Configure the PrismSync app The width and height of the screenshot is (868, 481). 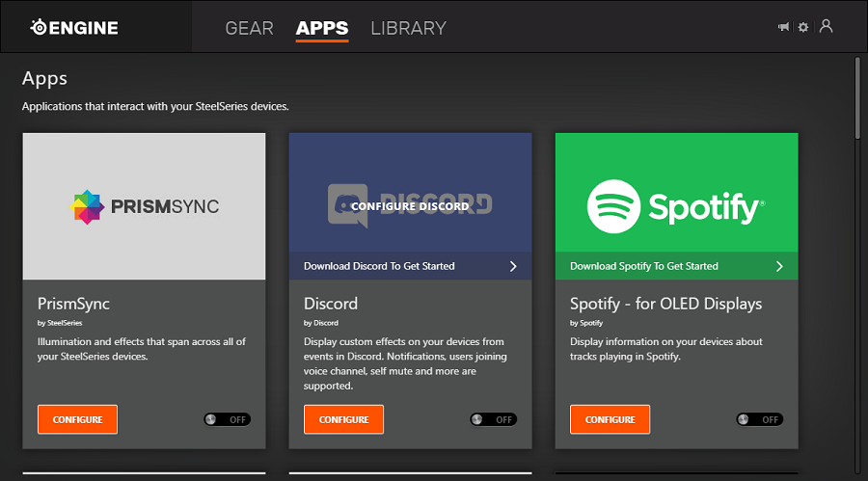(x=77, y=419)
